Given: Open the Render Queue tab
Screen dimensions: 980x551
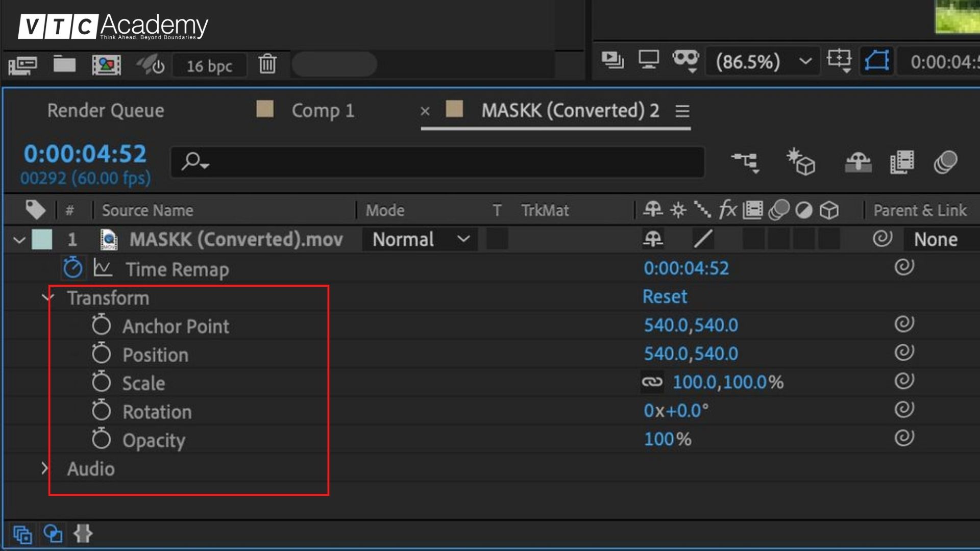Looking at the screenshot, I should [106, 111].
